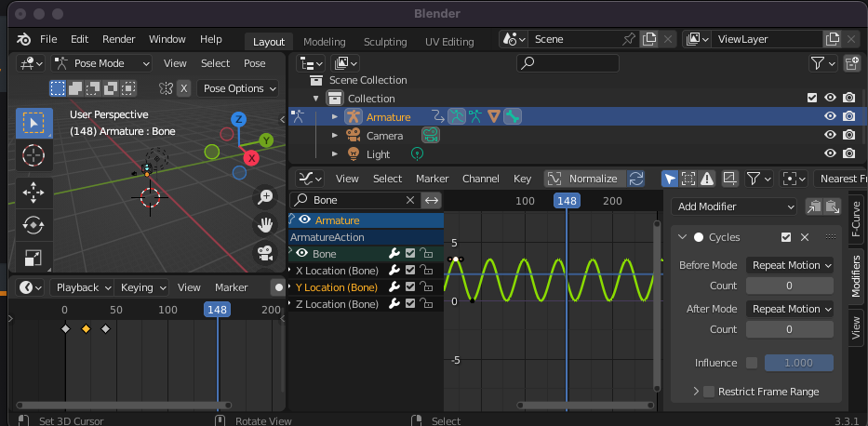868x426 pixels.
Task: Activate the Rotate tool
Action: pos(33,225)
